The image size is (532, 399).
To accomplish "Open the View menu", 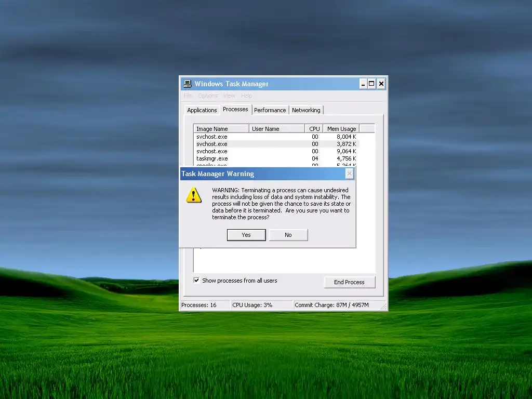I will pos(229,96).
